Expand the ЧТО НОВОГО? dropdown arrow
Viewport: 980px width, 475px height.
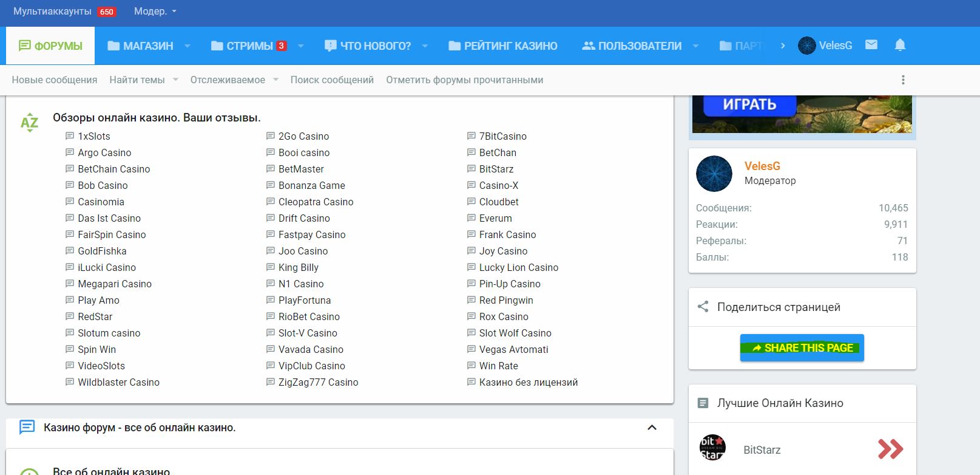coord(425,46)
